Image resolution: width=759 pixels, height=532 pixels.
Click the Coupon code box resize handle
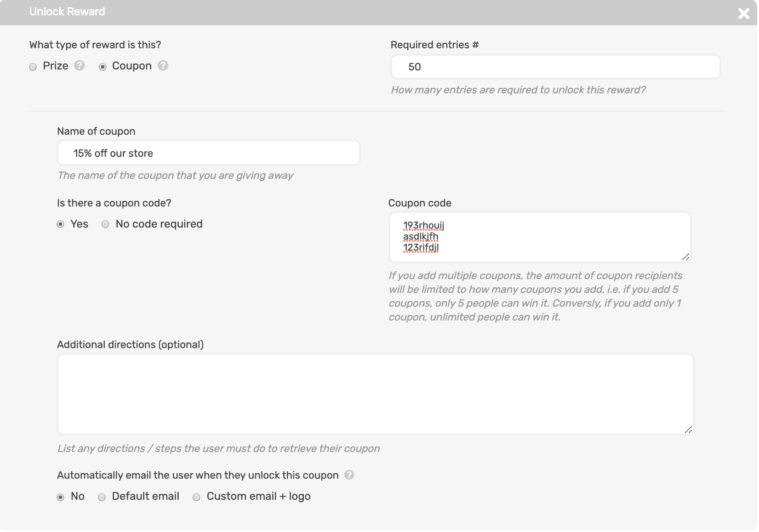pyautogui.click(x=685, y=257)
